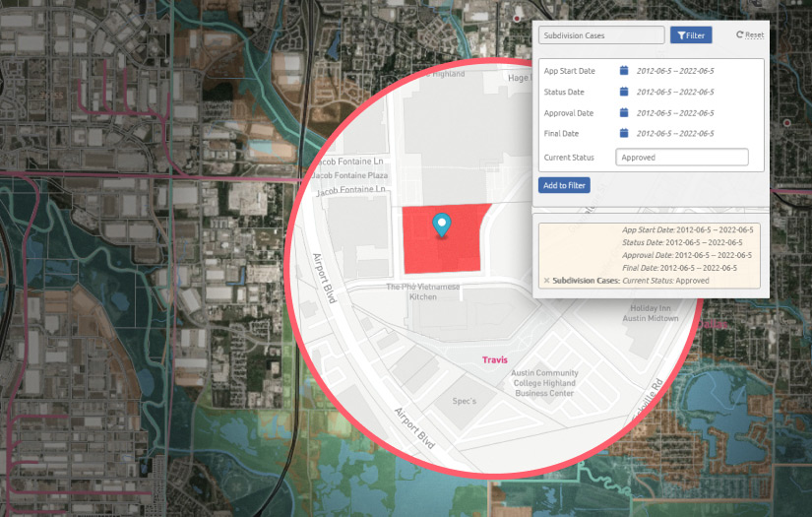The width and height of the screenshot is (812, 517).
Task: Open the App Start Date calendar icon
Action: pyautogui.click(x=624, y=71)
